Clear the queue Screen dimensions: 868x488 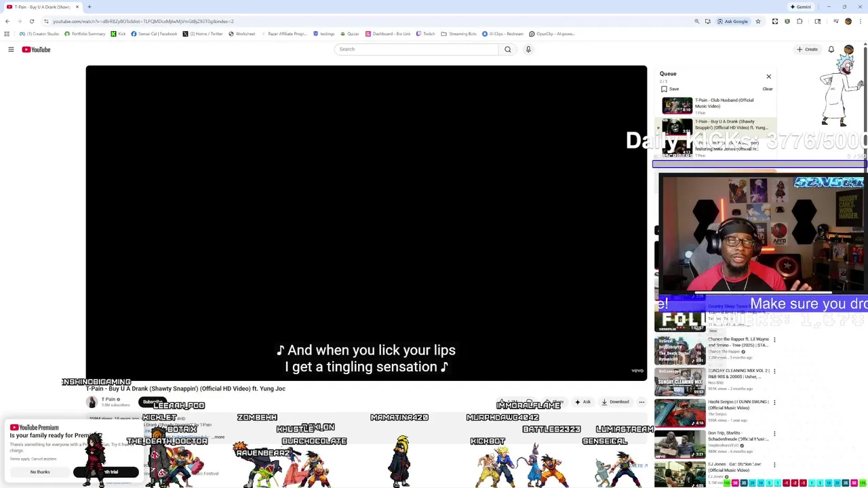pyautogui.click(x=767, y=89)
